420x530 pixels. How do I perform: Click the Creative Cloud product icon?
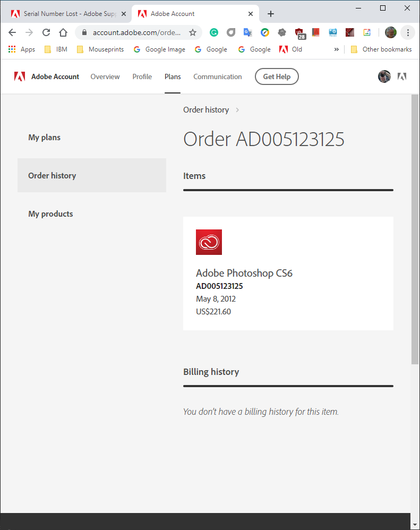tap(209, 242)
